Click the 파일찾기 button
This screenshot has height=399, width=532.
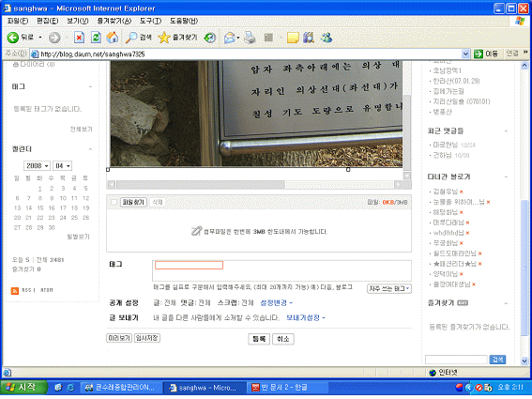(x=133, y=203)
